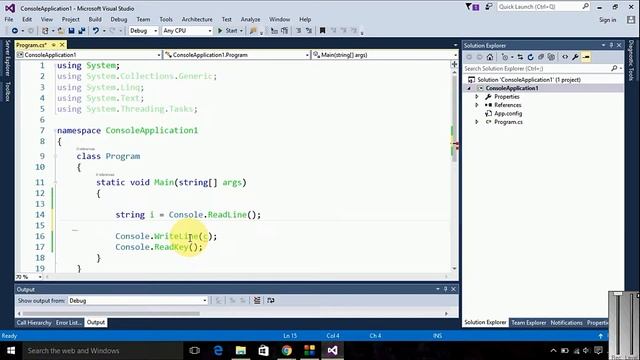Image resolution: width=640 pixels, height=360 pixels.
Task: Open the Build menu
Action: (95, 19)
